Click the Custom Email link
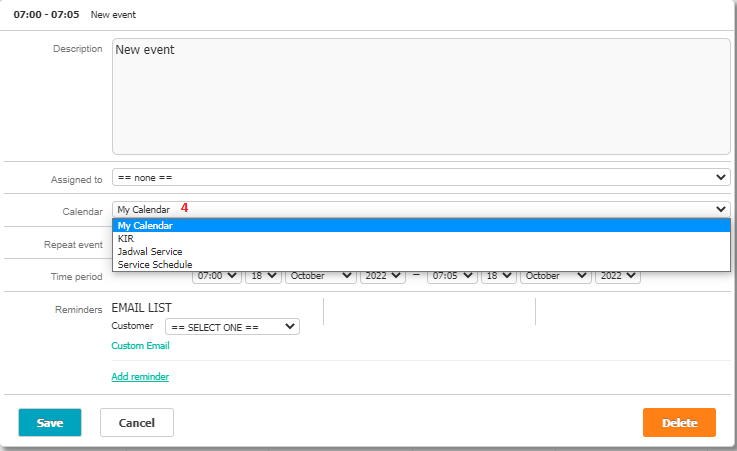This screenshot has height=451, width=737. click(x=140, y=346)
